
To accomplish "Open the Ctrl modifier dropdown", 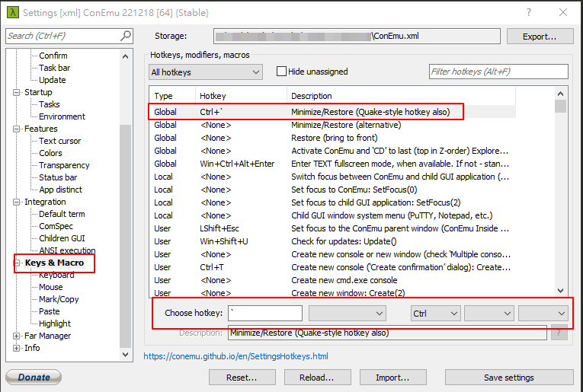I will click(x=435, y=314).
